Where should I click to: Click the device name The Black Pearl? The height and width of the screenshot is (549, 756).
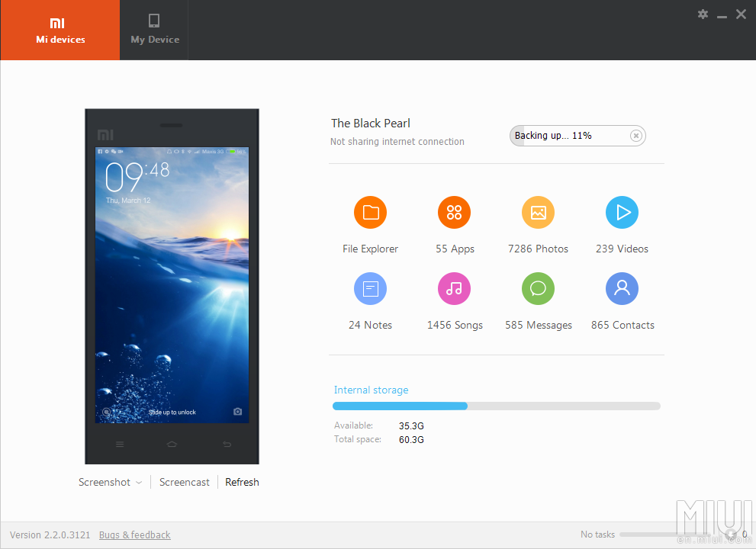(371, 123)
